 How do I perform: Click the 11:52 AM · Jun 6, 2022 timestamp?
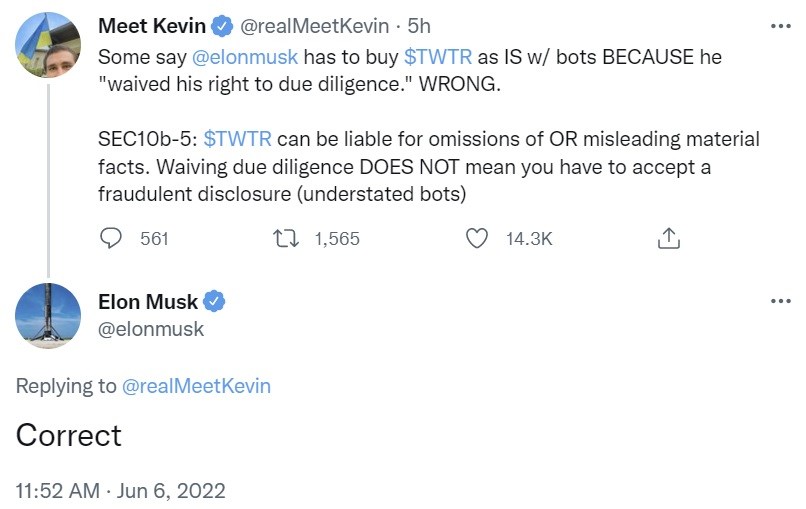click(121, 491)
